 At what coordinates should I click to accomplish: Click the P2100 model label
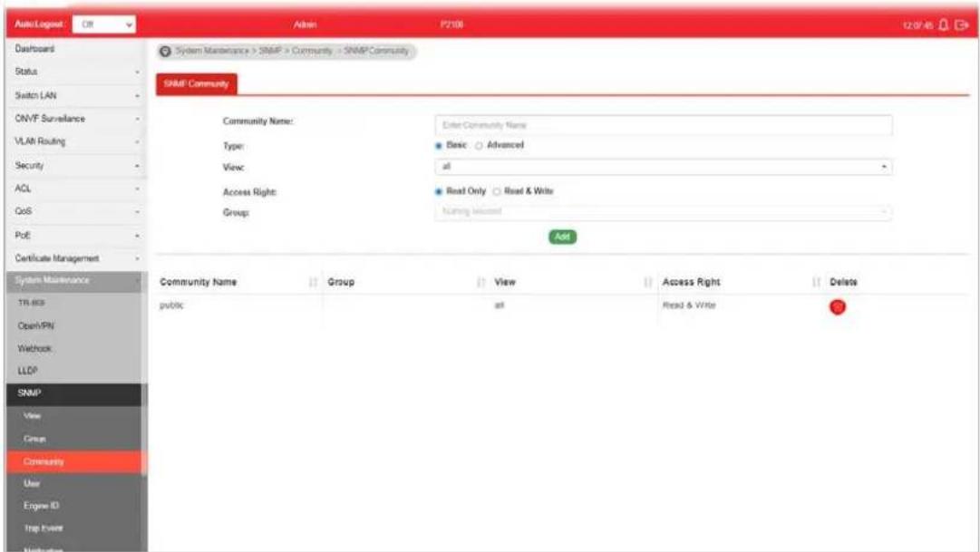point(451,25)
